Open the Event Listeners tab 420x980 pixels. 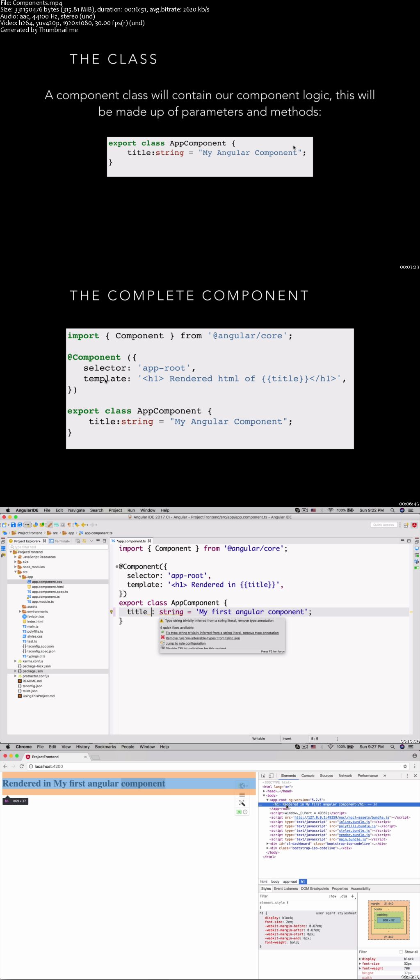point(286,888)
